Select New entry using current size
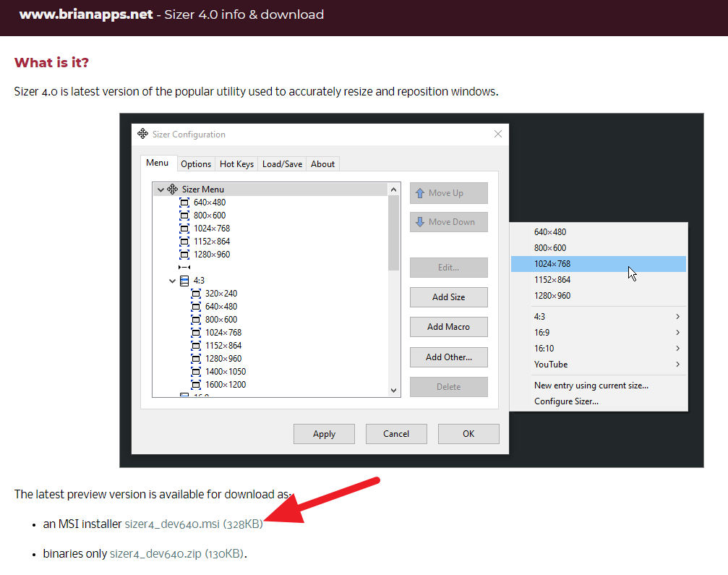Viewport: 728px width, 575px height. click(599, 386)
